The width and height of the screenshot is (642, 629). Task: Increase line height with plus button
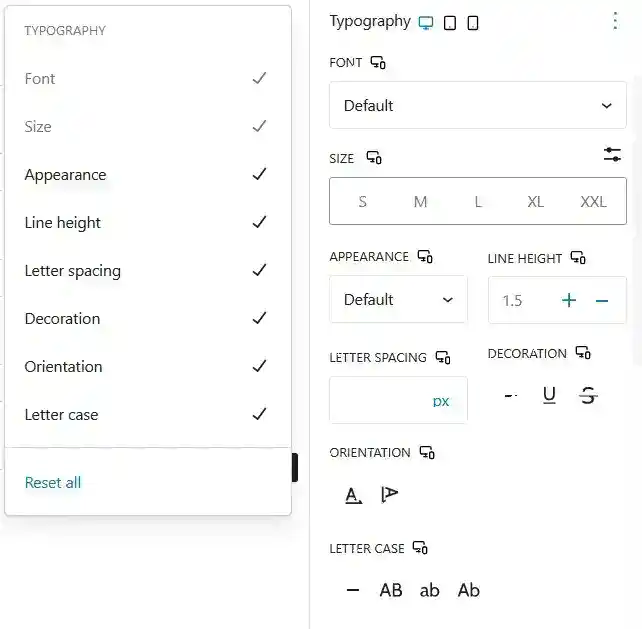pyautogui.click(x=569, y=300)
